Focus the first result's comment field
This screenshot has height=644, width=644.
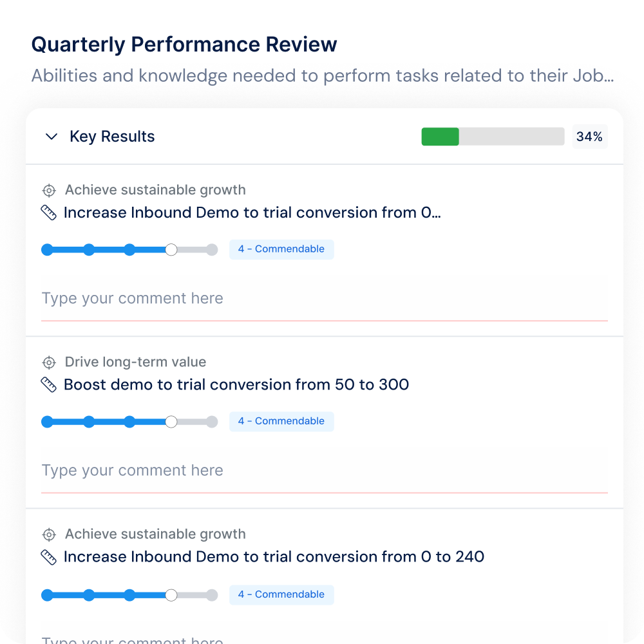point(324,298)
